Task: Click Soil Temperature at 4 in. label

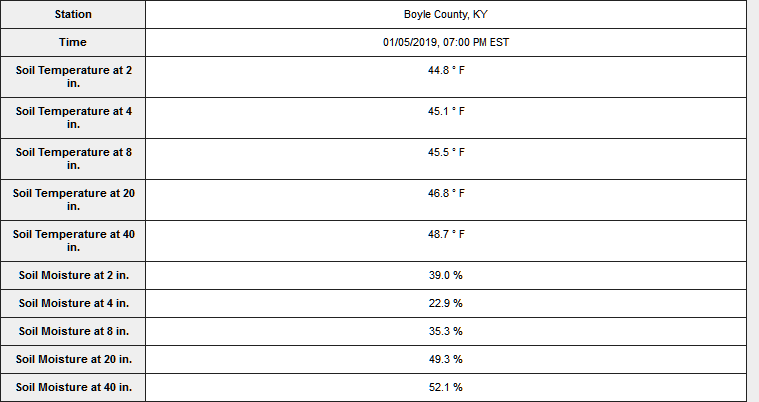Action: [73, 118]
